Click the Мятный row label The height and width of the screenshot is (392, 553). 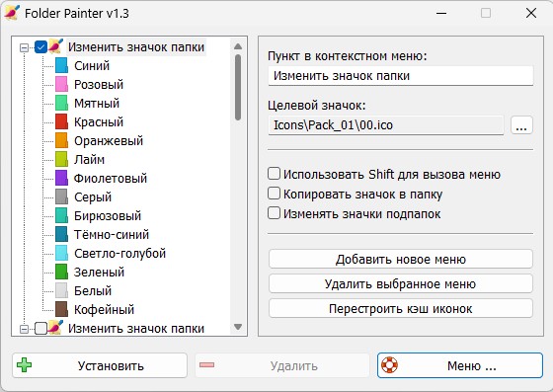97,104
